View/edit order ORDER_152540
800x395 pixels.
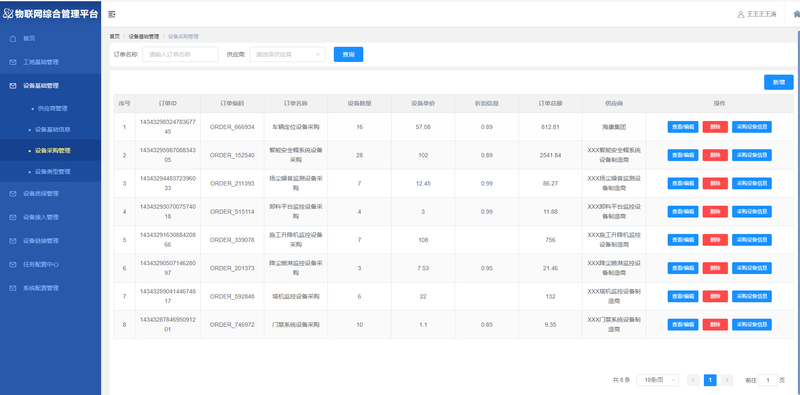[683, 155]
